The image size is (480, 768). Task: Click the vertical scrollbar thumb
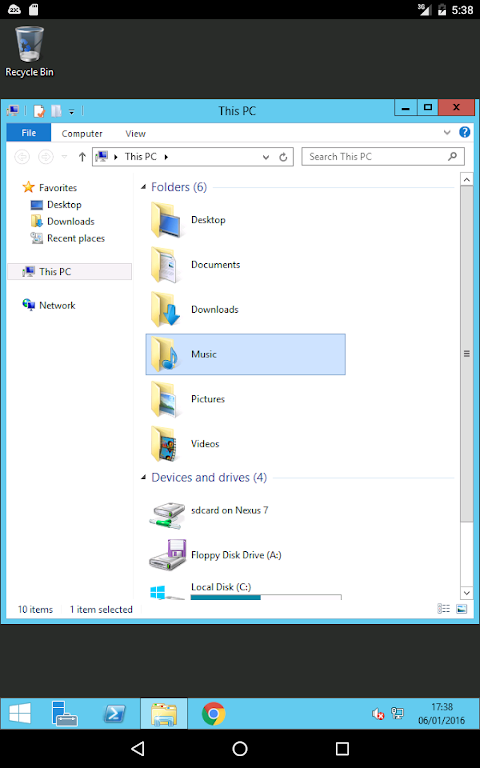pyautogui.click(x=466, y=354)
